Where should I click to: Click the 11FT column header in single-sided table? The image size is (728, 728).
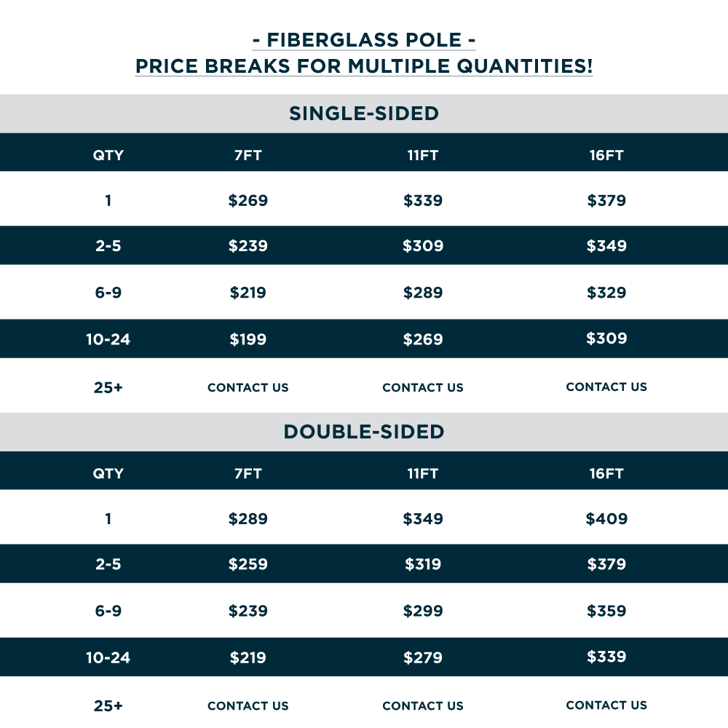423,155
